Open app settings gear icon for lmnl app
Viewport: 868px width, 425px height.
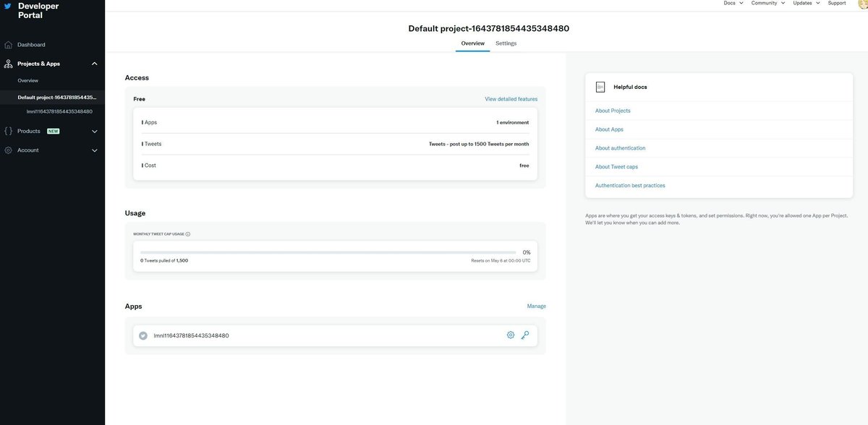click(x=511, y=335)
